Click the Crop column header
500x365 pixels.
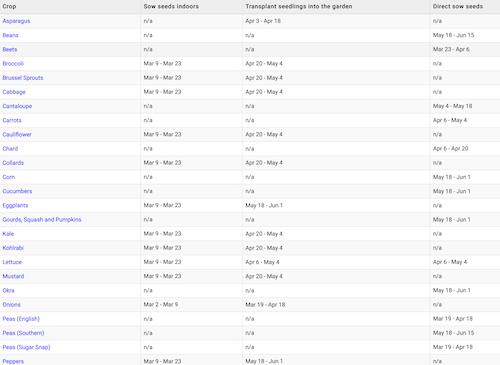pos(9,6)
